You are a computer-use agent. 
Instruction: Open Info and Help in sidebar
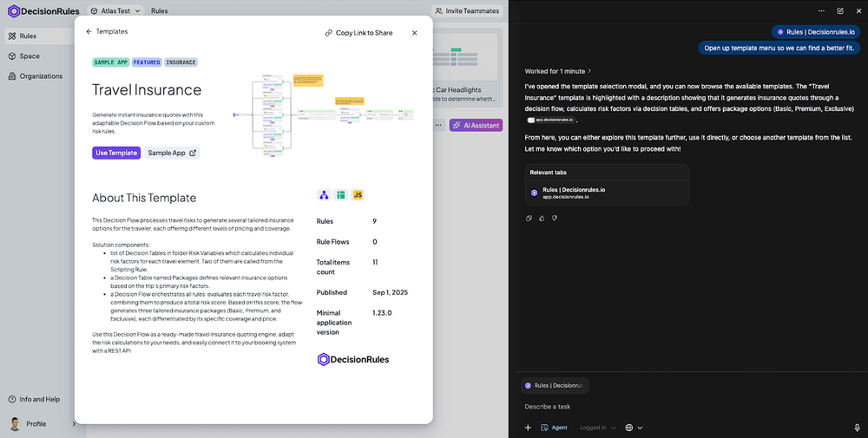click(x=35, y=399)
